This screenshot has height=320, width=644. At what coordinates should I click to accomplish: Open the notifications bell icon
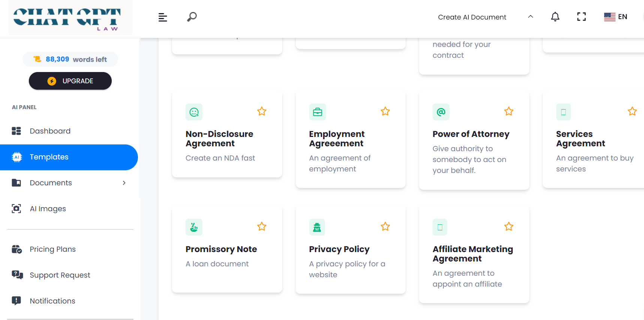tap(555, 17)
